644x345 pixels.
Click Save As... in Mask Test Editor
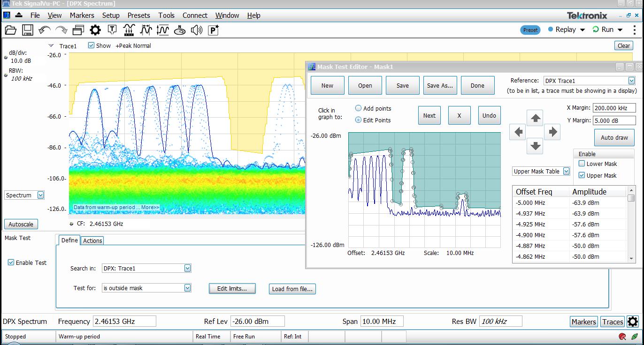[x=440, y=85]
